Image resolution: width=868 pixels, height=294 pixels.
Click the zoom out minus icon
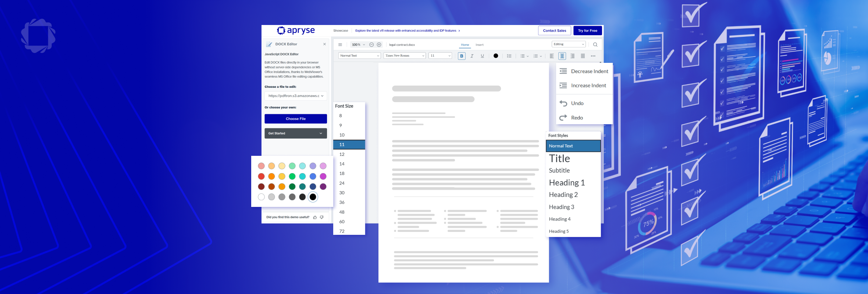click(371, 44)
